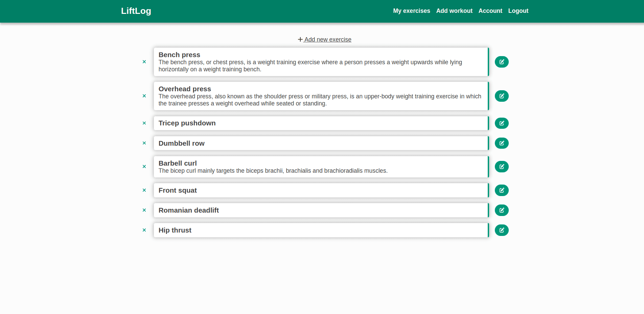Select the Romanian deadlift card
The height and width of the screenshot is (314, 644).
click(x=321, y=210)
